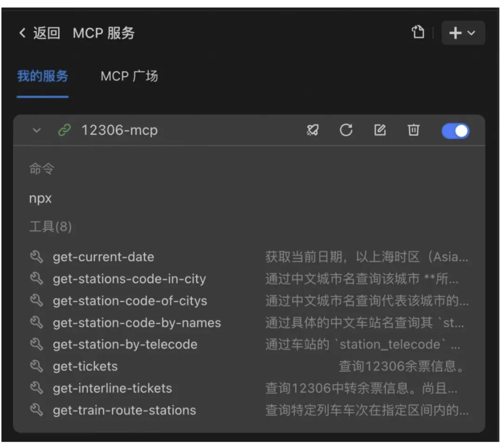Select the get-station-code-of-citys tool

130,301
